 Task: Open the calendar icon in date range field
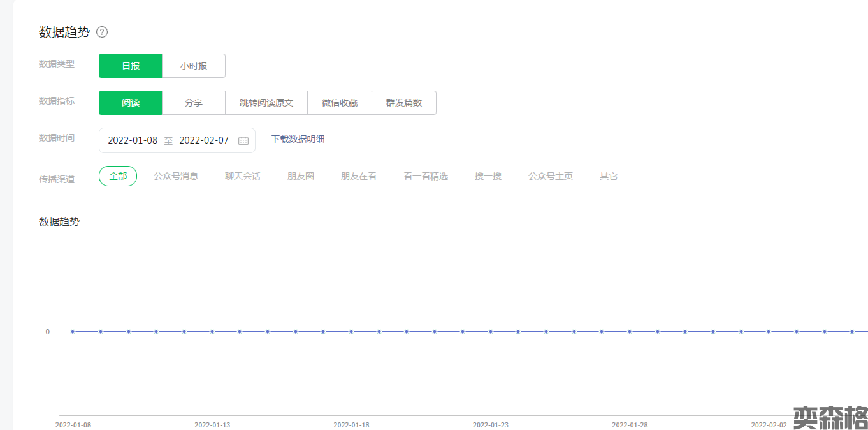point(243,140)
